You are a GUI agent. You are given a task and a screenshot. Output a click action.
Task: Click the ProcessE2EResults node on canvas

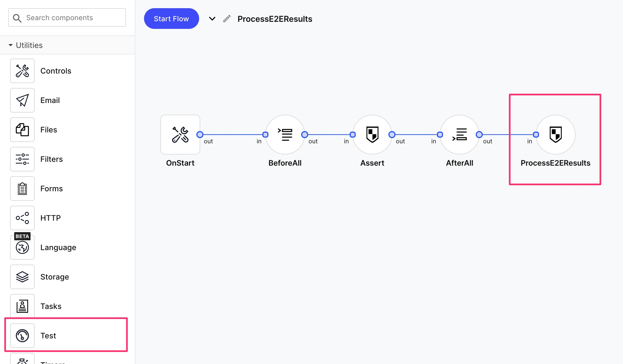click(556, 135)
